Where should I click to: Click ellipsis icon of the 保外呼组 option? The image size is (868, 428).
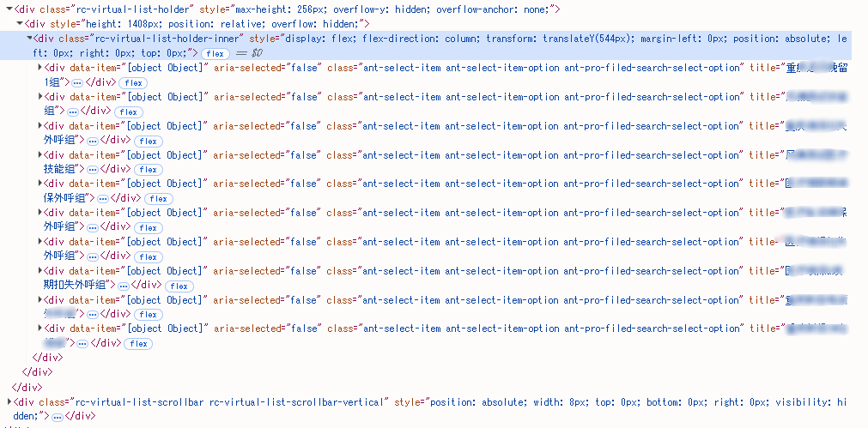pyautogui.click(x=103, y=198)
